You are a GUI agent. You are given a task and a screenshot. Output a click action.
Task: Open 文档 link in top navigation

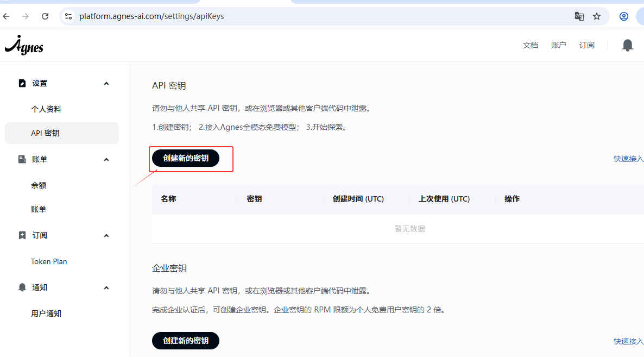click(x=530, y=45)
